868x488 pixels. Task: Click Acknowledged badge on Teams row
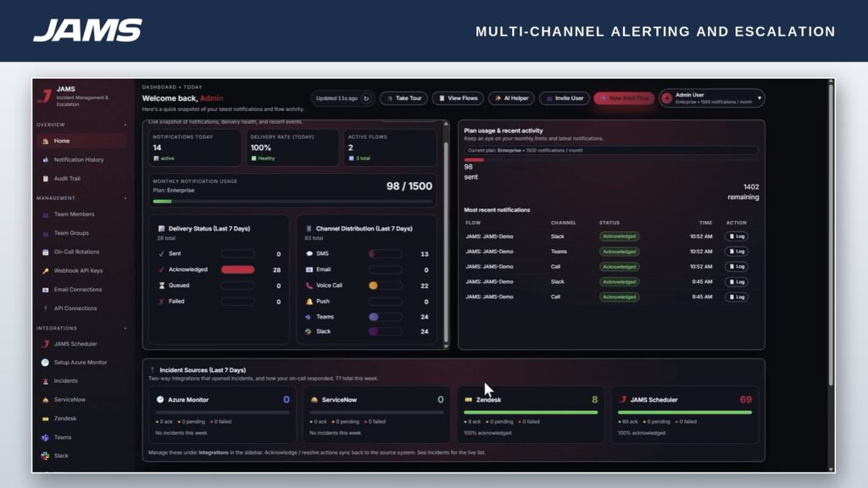[620, 252]
